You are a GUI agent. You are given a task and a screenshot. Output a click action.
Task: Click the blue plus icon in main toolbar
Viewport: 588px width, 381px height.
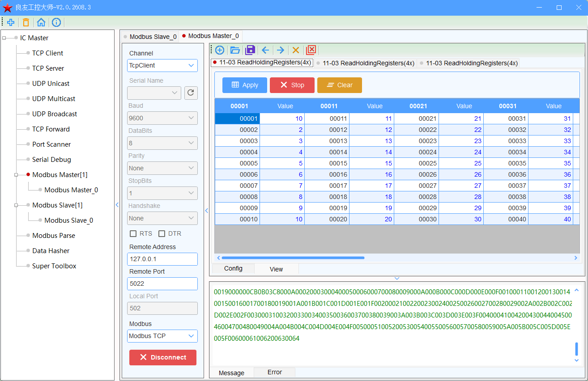point(11,22)
